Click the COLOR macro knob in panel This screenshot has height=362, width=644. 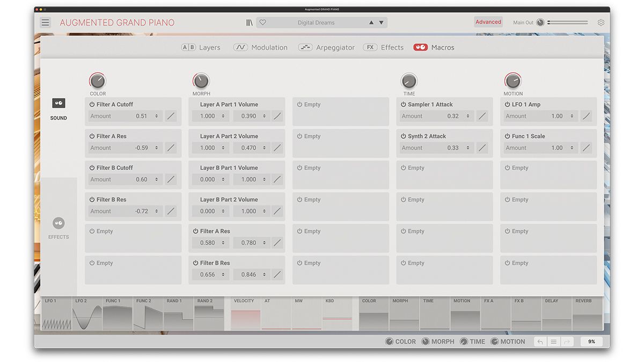98,81
